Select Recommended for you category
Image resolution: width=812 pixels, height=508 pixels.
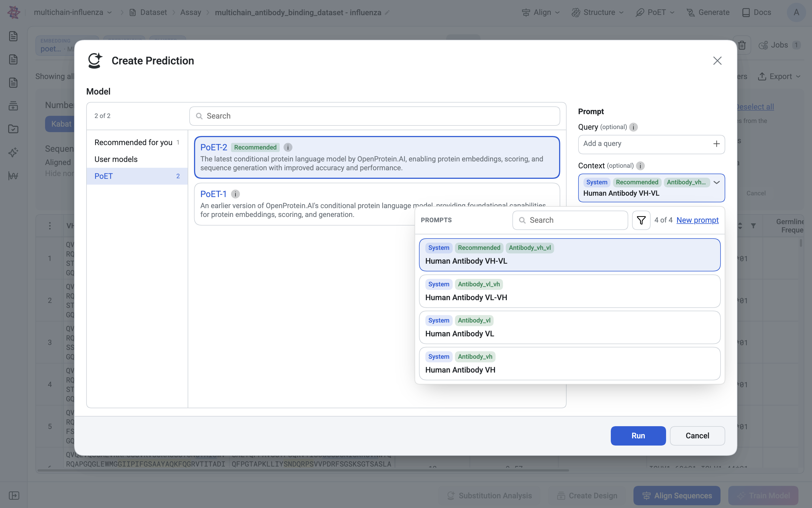[137, 142]
